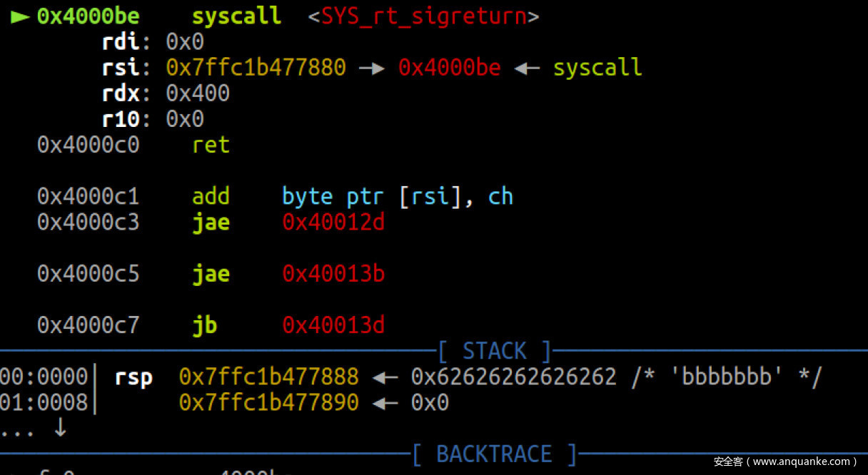Click the right arrow after rsi address

pyautogui.click(x=372, y=68)
